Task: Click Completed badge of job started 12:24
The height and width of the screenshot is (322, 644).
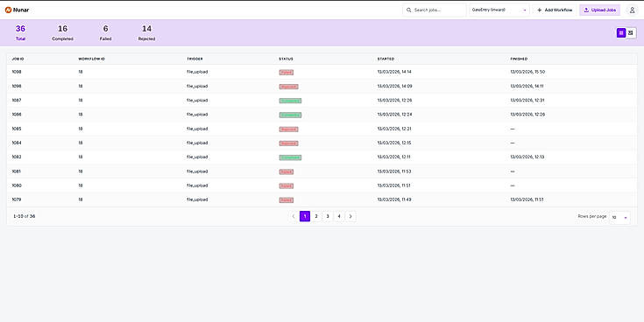Action: tap(290, 115)
